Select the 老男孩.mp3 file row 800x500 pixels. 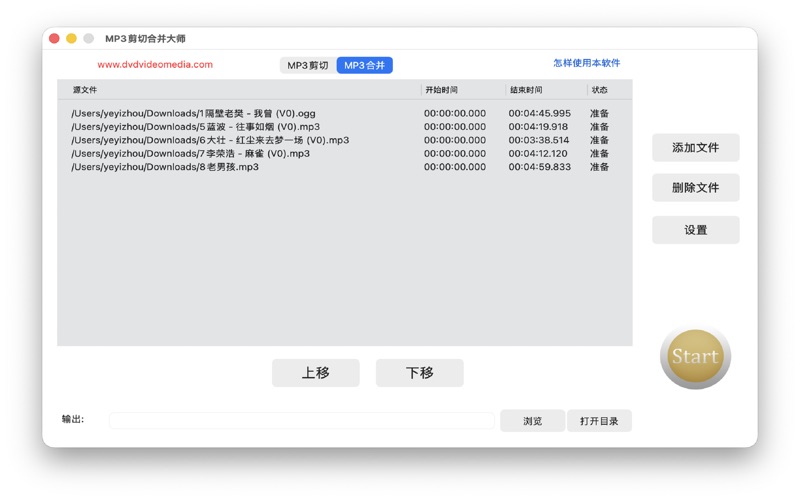165,168
